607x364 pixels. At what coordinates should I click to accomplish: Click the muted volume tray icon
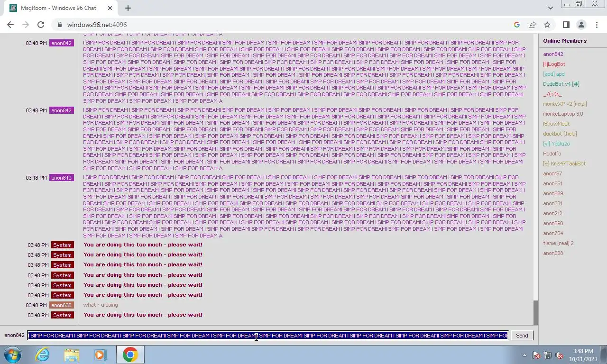(559, 355)
